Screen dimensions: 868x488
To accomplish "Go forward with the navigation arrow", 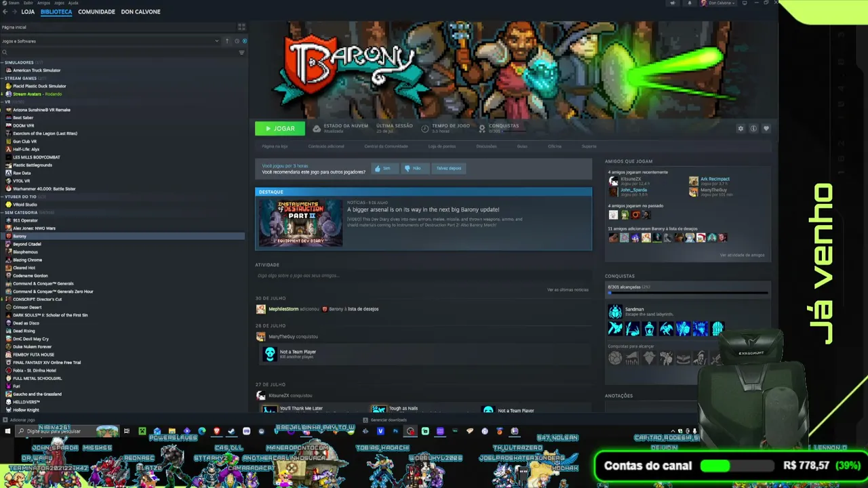I will tap(14, 12).
